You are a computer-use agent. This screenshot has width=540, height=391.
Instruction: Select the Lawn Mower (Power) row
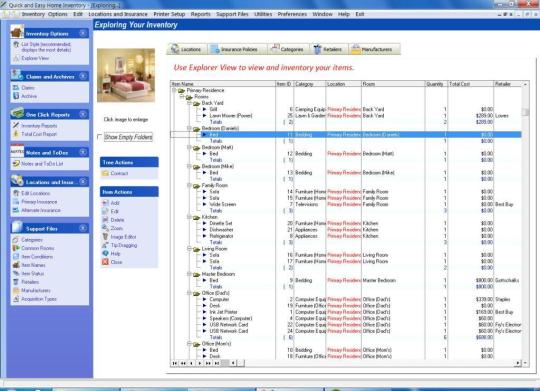346,116
